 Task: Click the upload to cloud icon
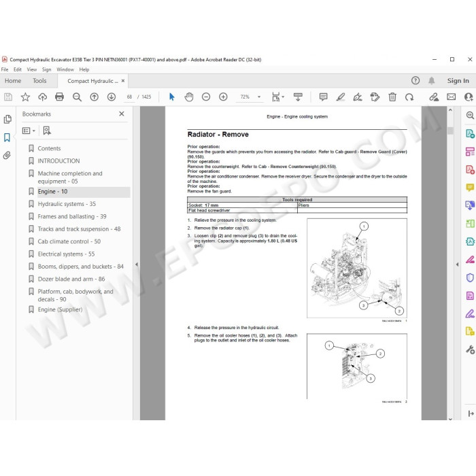point(42,97)
